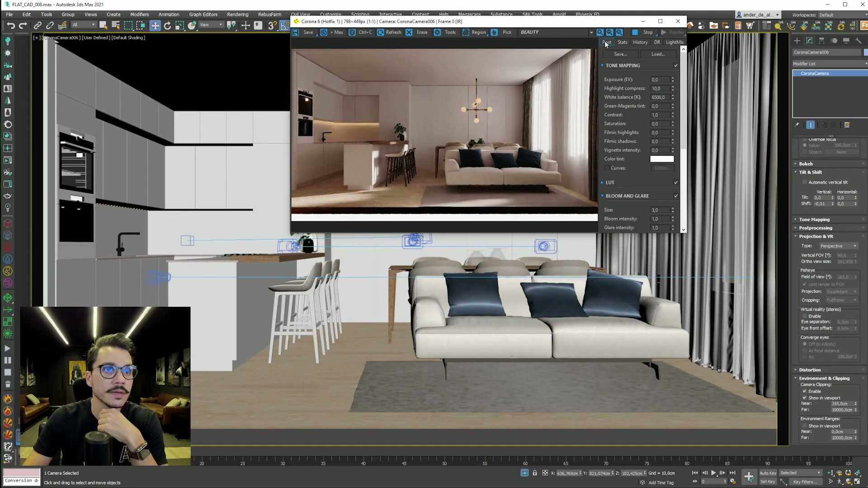Screen dimensions: 868x488
Task: Open the Rendering menu
Action: pyautogui.click(x=237, y=14)
